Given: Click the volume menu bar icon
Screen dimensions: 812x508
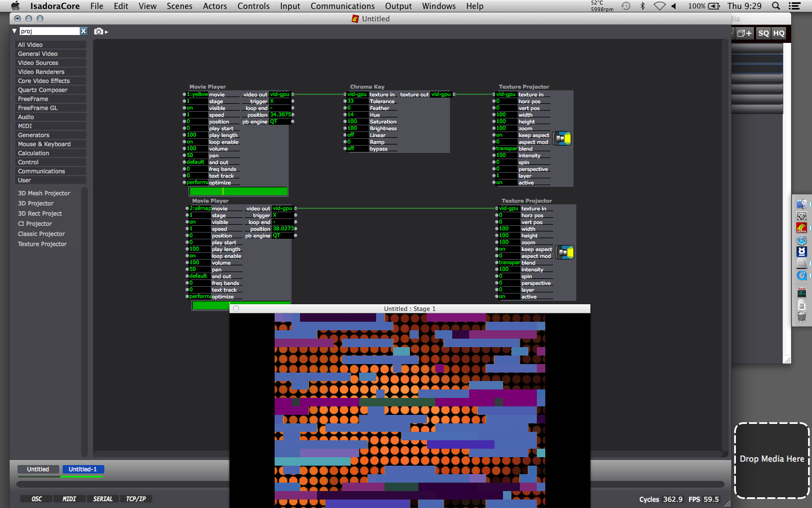Looking at the screenshot, I should (x=674, y=6).
